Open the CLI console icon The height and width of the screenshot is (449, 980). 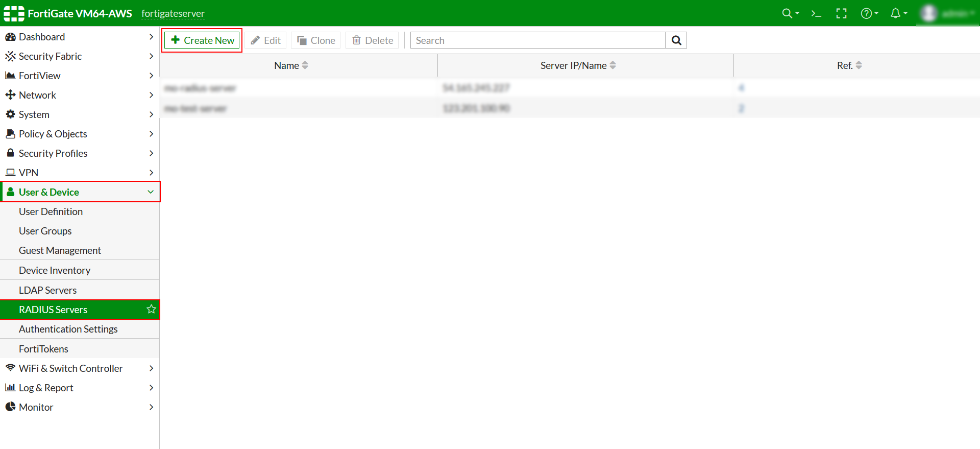tap(816, 13)
